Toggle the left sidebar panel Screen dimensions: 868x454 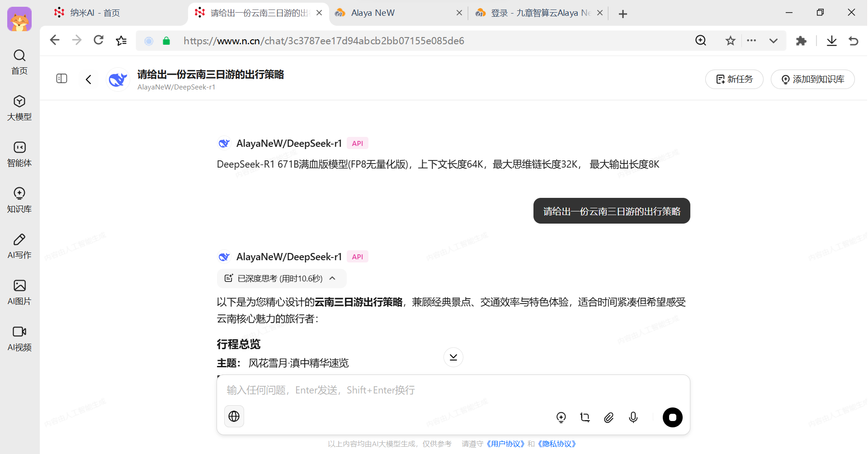coord(61,79)
